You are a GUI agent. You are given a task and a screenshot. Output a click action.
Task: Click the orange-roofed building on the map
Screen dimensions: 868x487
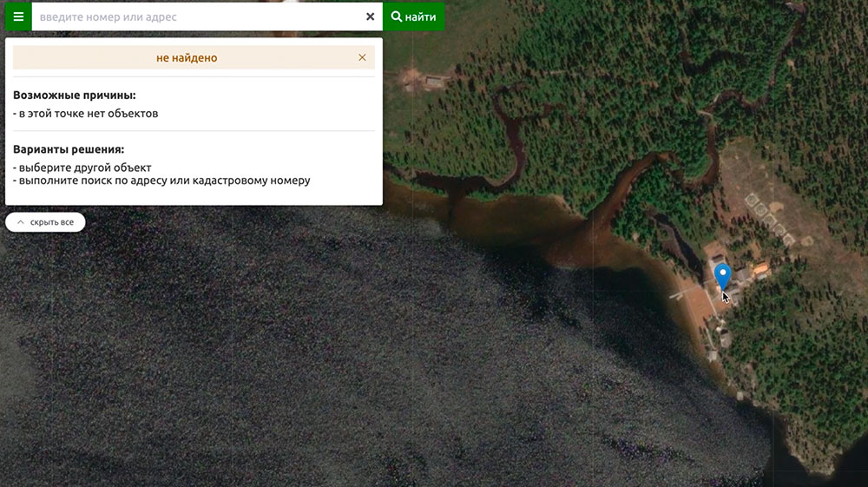(760, 270)
